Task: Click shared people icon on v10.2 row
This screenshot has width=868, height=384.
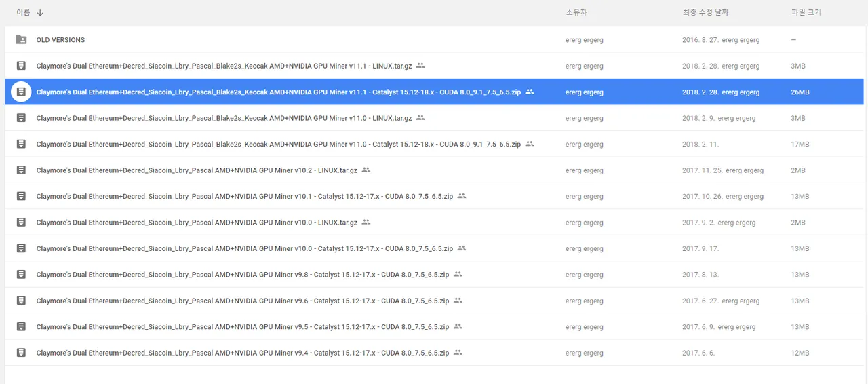Action: [x=366, y=170]
